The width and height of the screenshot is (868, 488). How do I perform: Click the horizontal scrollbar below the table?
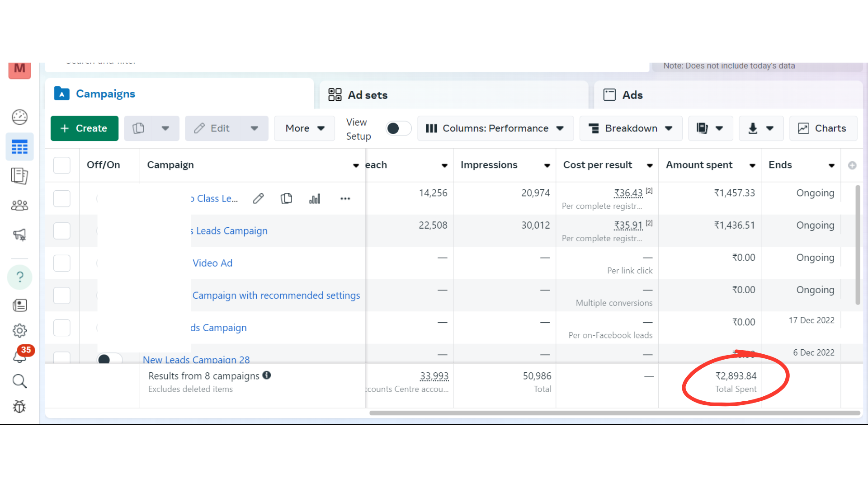[614, 413]
